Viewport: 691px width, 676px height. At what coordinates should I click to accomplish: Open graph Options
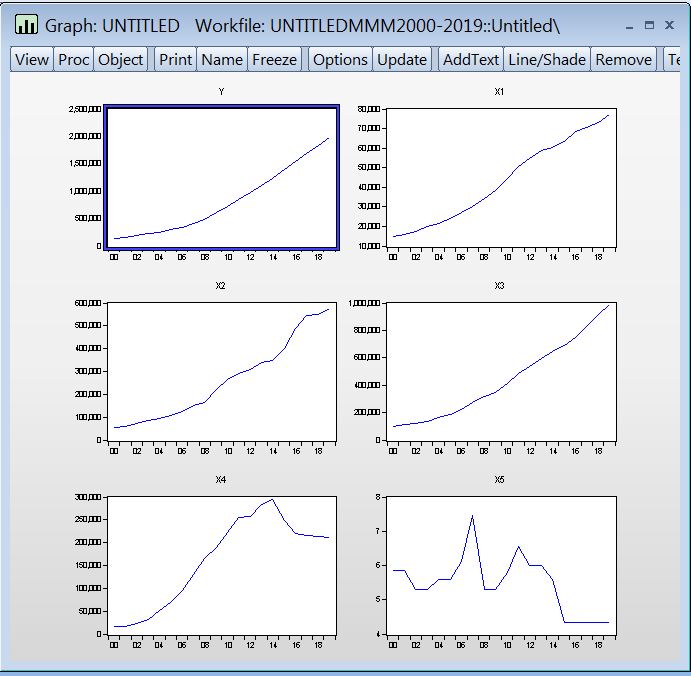[x=340, y=60]
